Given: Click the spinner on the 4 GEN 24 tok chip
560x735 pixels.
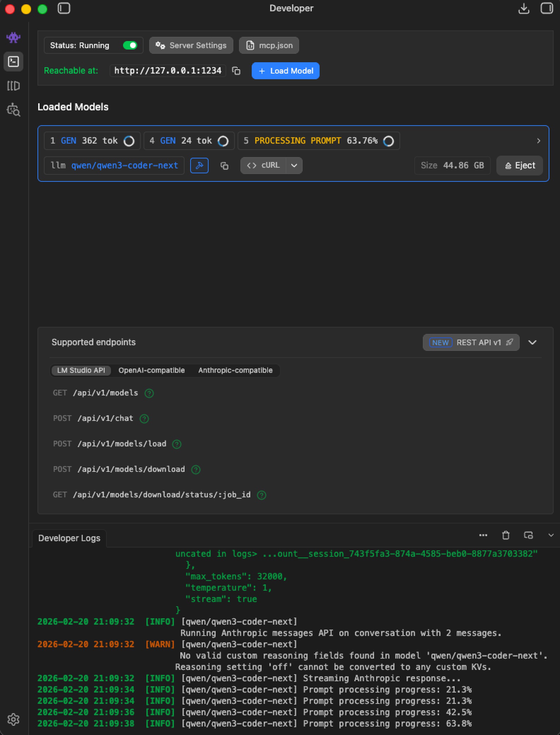Looking at the screenshot, I should [223, 141].
